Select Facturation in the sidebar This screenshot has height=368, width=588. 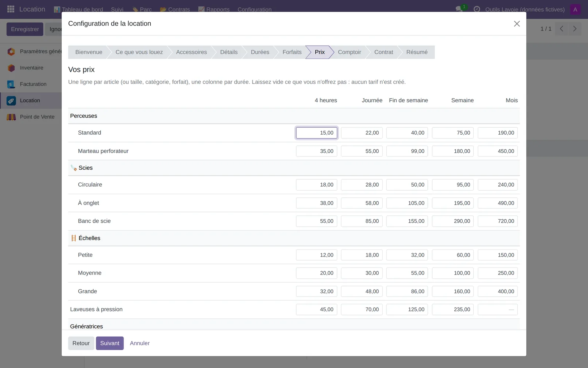[33, 84]
